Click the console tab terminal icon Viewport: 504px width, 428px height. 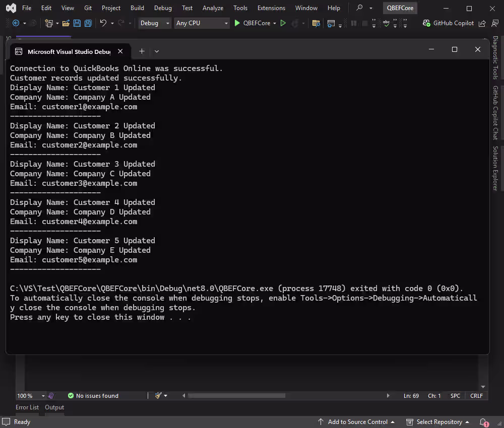pos(19,51)
